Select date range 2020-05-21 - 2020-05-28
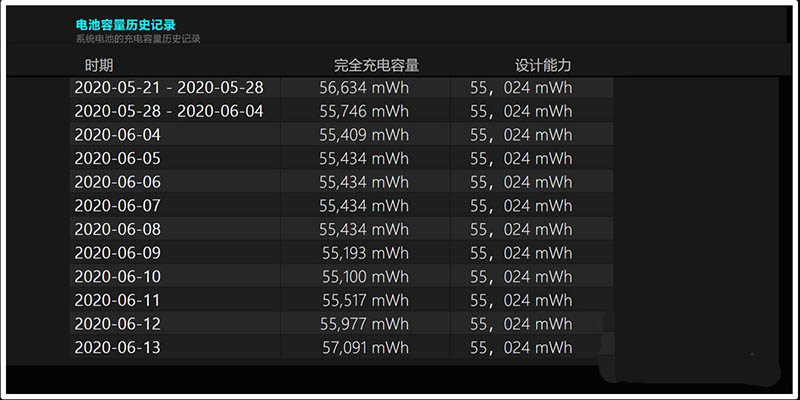Image resolution: width=800 pixels, height=400 pixels. click(169, 88)
